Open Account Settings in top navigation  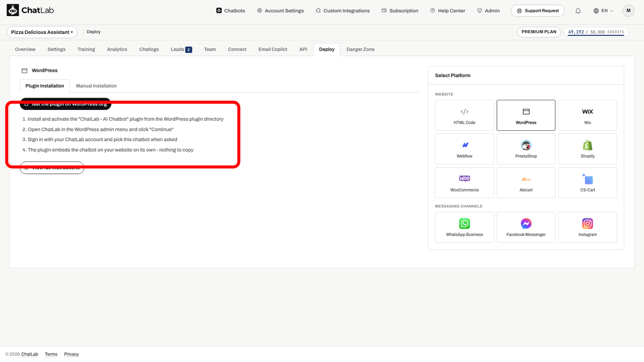click(x=280, y=11)
